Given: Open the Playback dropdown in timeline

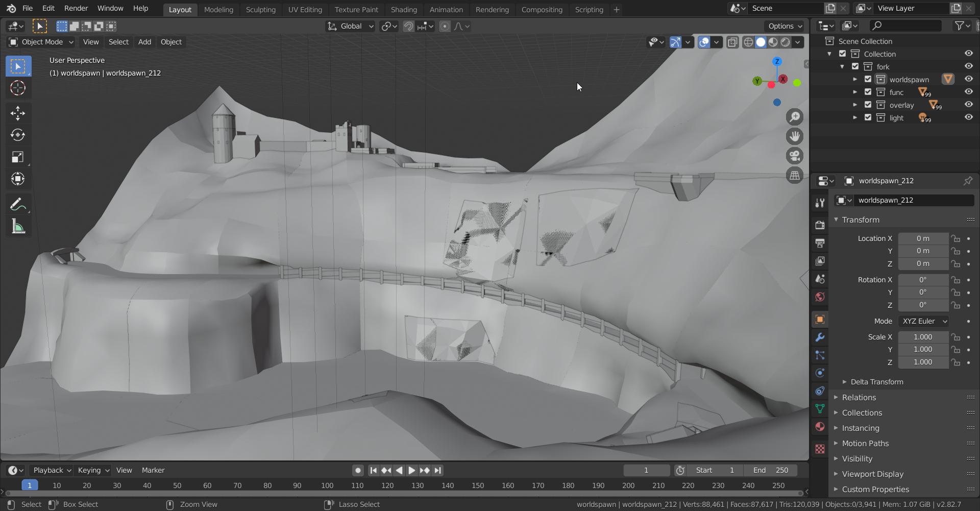Looking at the screenshot, I should (52, 470).
